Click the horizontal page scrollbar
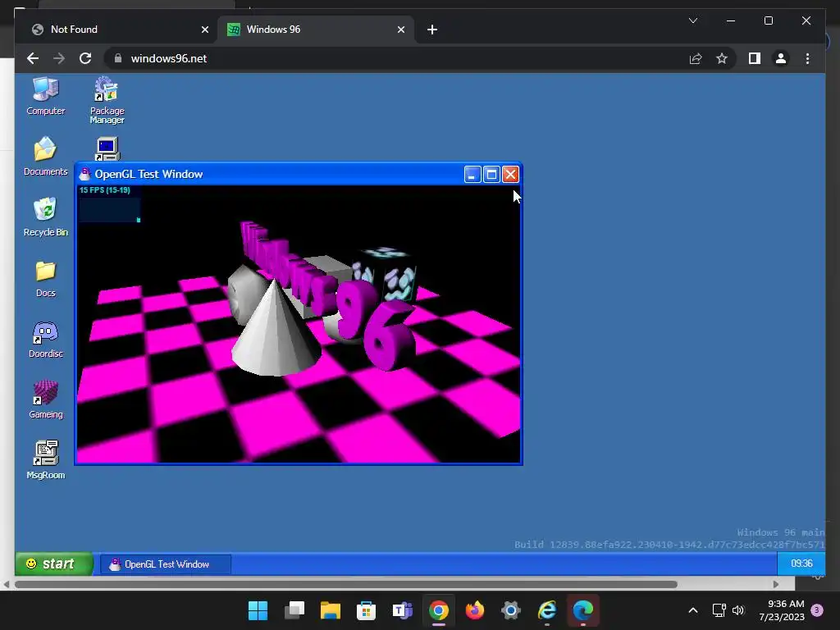This screenshot has height=630, width=840. [346, 584]
